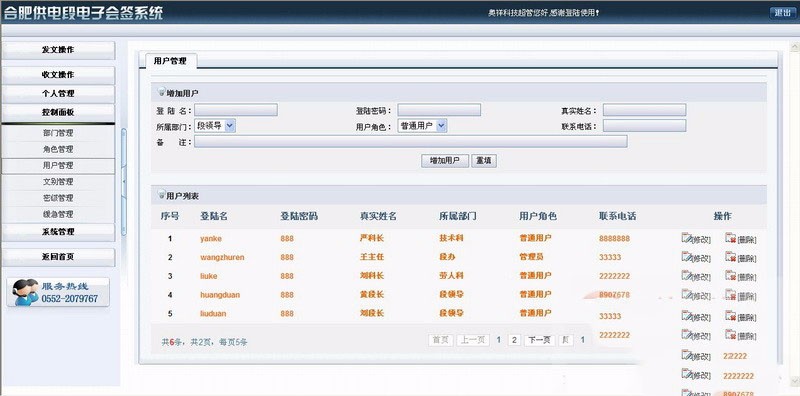Click the real name 王主任

coord(371,257)
